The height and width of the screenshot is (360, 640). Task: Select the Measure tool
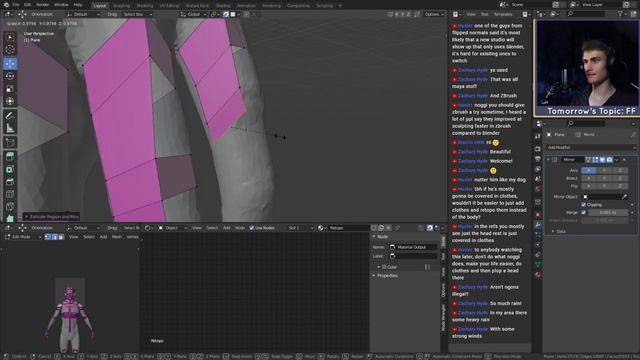pyautogui.click(x=10, y=129)
